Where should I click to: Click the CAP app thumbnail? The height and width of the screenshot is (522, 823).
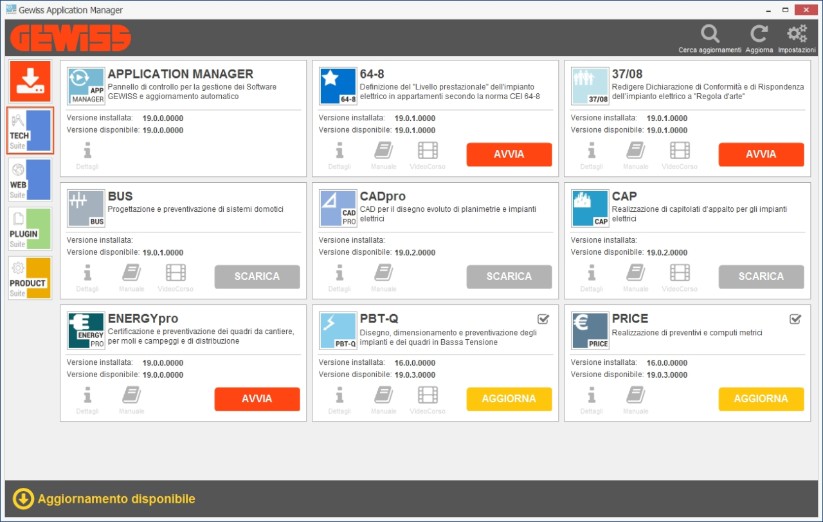pos(590,208)
